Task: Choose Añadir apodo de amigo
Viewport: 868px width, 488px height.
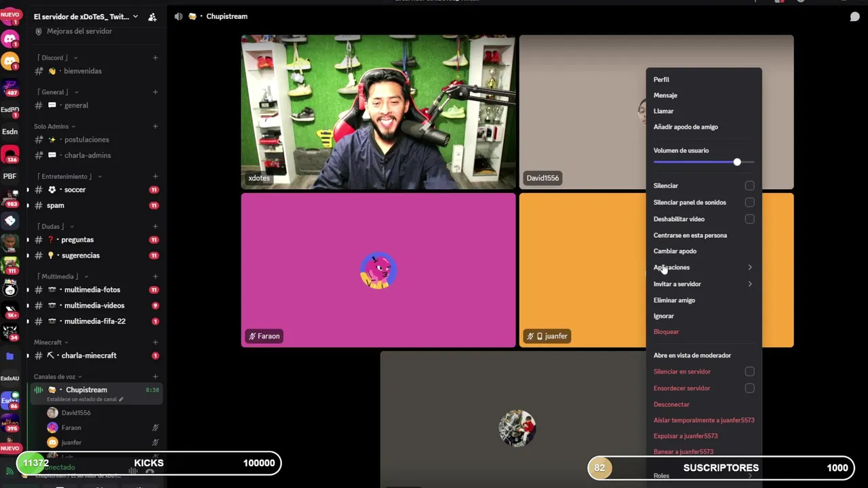Action: [x=686, y=127]
